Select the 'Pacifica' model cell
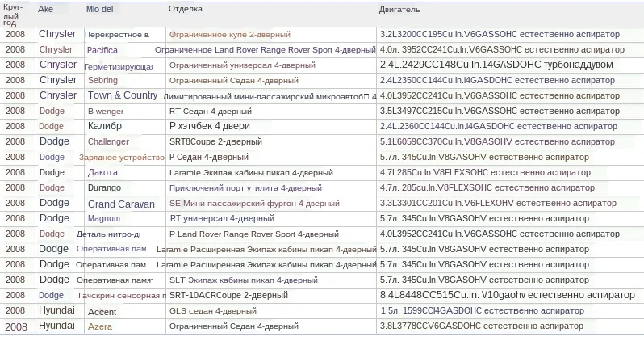This screenshot has height=337, width=644. pyautogui.click(x=102, y=50)
